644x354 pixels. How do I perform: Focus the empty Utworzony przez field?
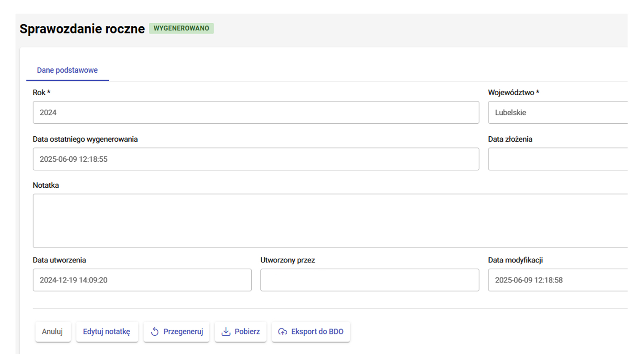(369, 280)
